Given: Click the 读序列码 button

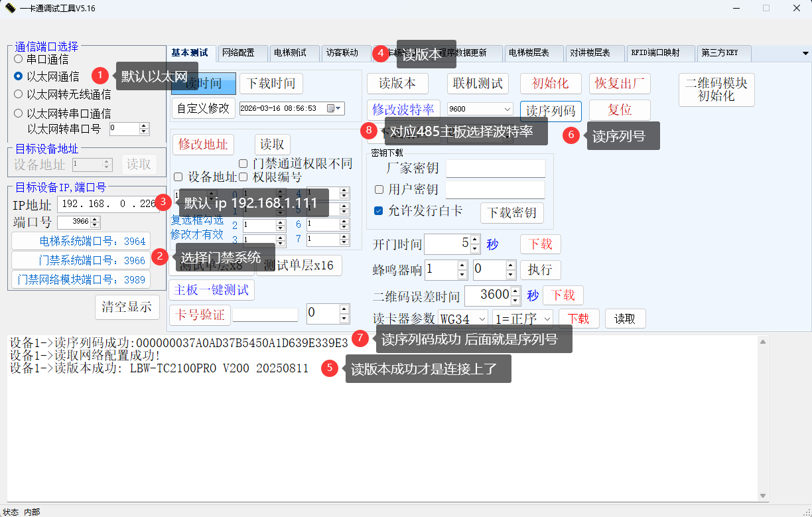Looking at the screenshot, I should (551, 111).
